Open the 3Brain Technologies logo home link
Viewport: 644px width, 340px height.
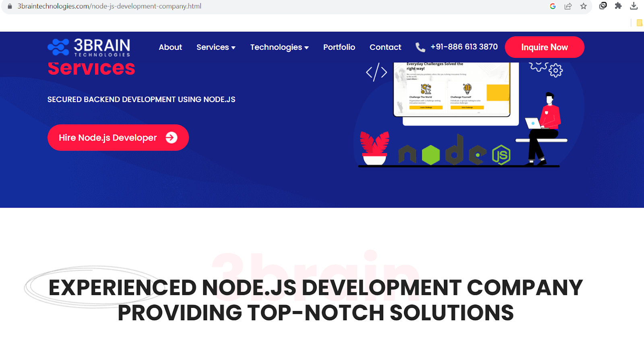tap(89, 47)
